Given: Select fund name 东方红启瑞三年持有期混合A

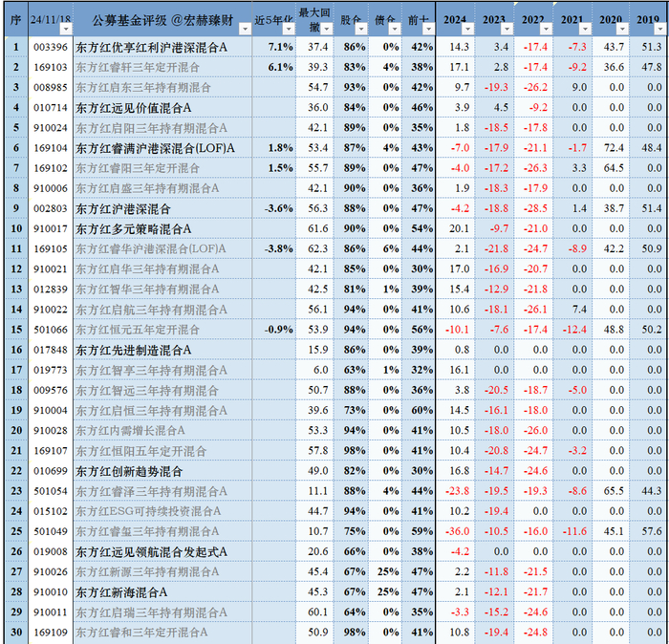Looking at the screenshot, I should (x=151, y=612).
